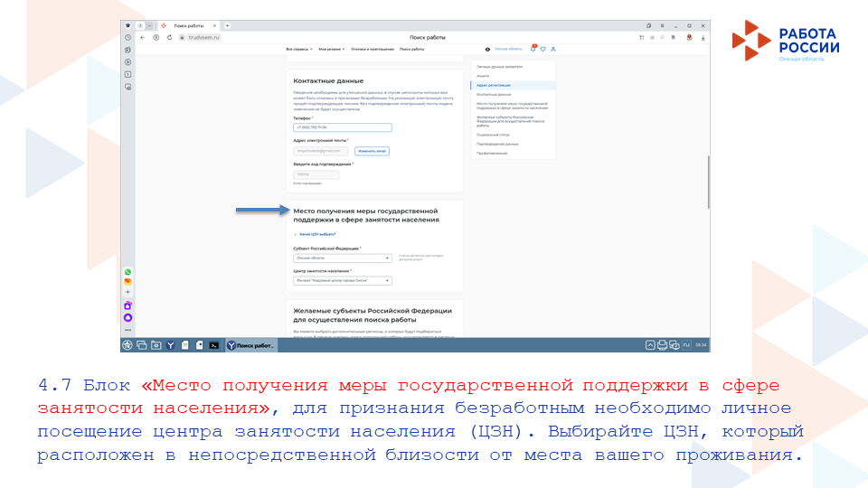This screenshot has width=868, height=488.
Task: Open the 'Все сервисы' menu
Action: tap(299, 49)
